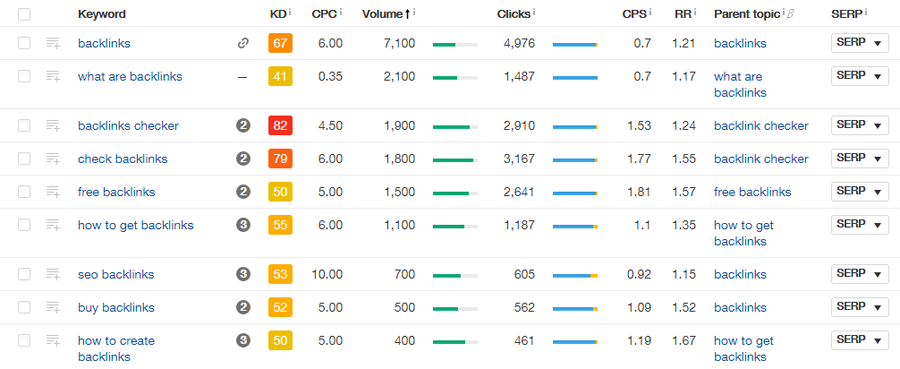
Task: Click SERP features badge for how to create backlinks
Action: pos(243,340)
